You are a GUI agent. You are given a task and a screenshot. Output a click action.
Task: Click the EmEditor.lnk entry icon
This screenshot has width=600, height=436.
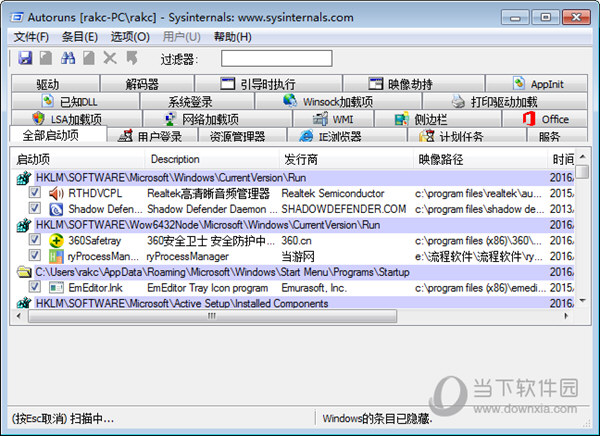56,287
